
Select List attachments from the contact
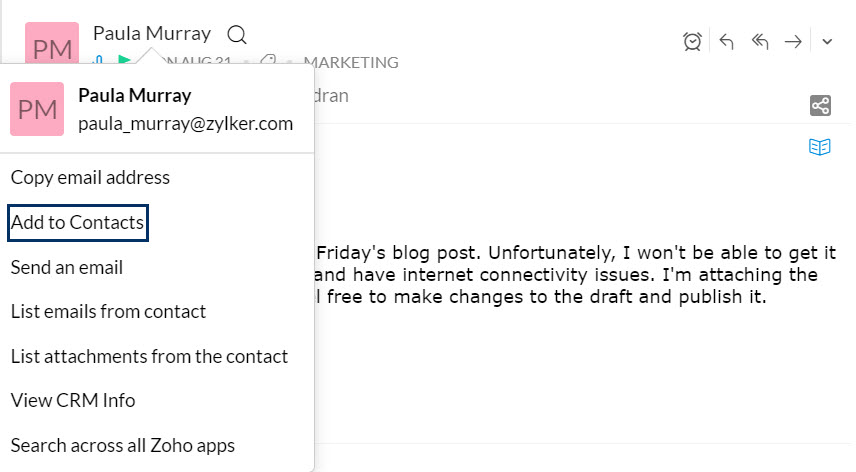coord(149,356)
